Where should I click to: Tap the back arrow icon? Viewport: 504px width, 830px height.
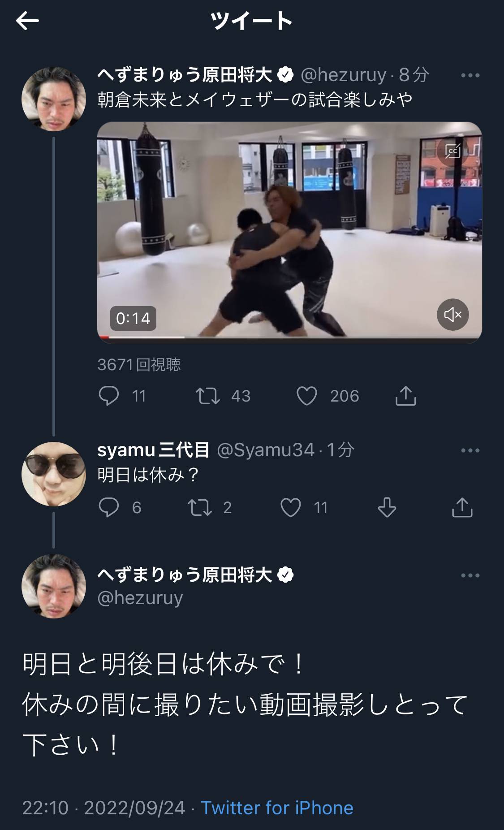point(28,21)
